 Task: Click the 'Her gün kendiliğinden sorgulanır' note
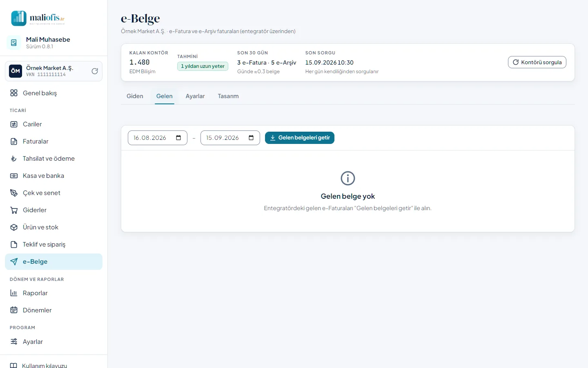click(342, 72)
